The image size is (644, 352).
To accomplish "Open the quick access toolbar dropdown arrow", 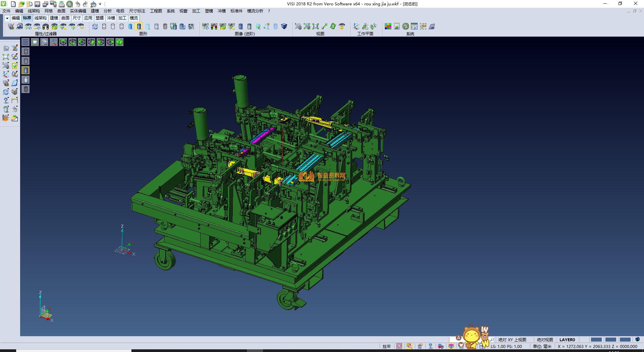I will coord(100,4).
